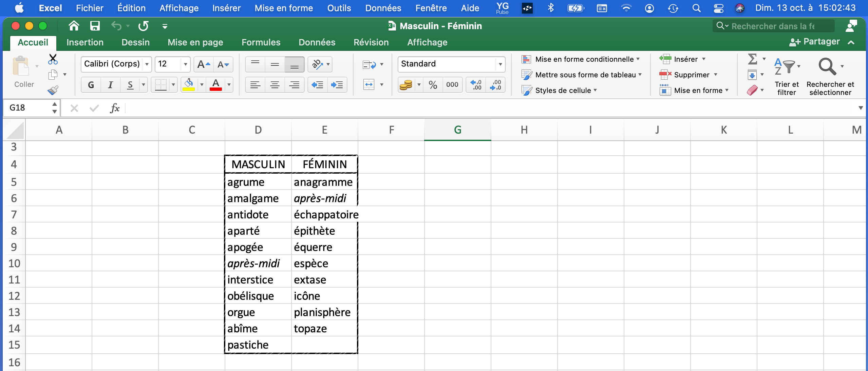Click the Cut scissors icon
The image size is (868, 371).
coord(53,59)
